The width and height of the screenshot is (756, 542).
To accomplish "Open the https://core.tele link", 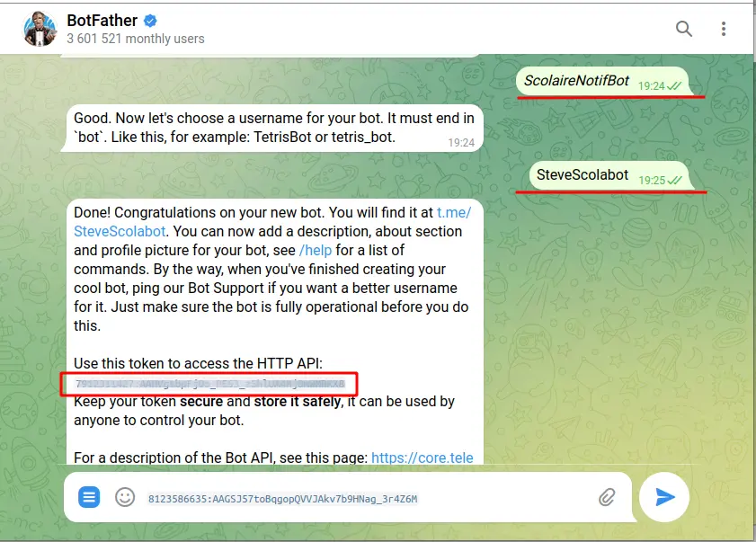I will tap(422, 458).
